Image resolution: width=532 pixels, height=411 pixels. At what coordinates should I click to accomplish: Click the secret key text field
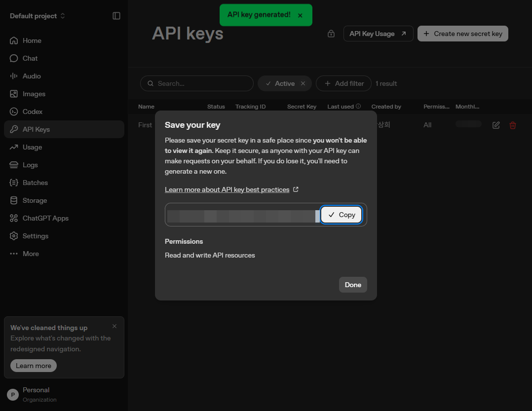pos(243,216)
